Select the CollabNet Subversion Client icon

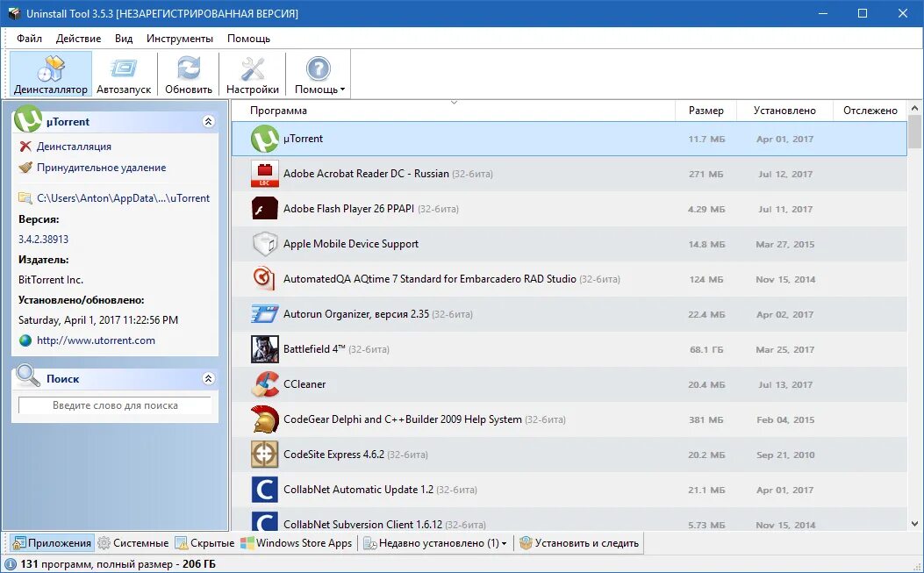[x=265, y=521]
